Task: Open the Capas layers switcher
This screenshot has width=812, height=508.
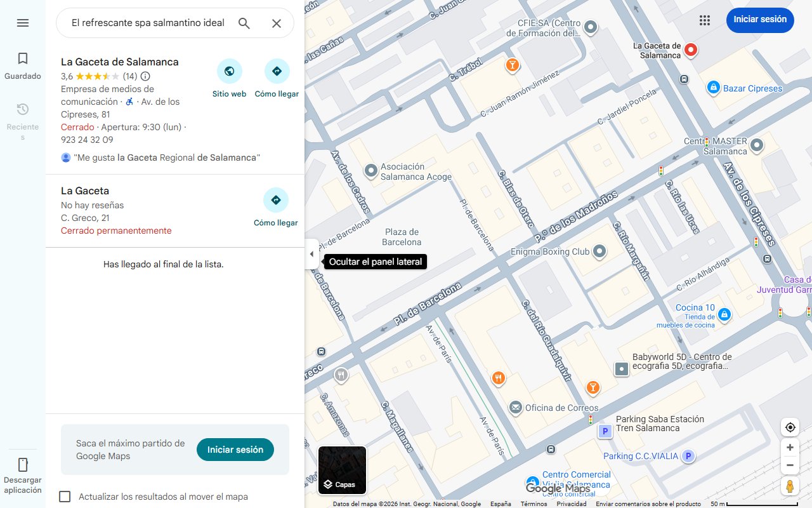Action: pos(342,471)
